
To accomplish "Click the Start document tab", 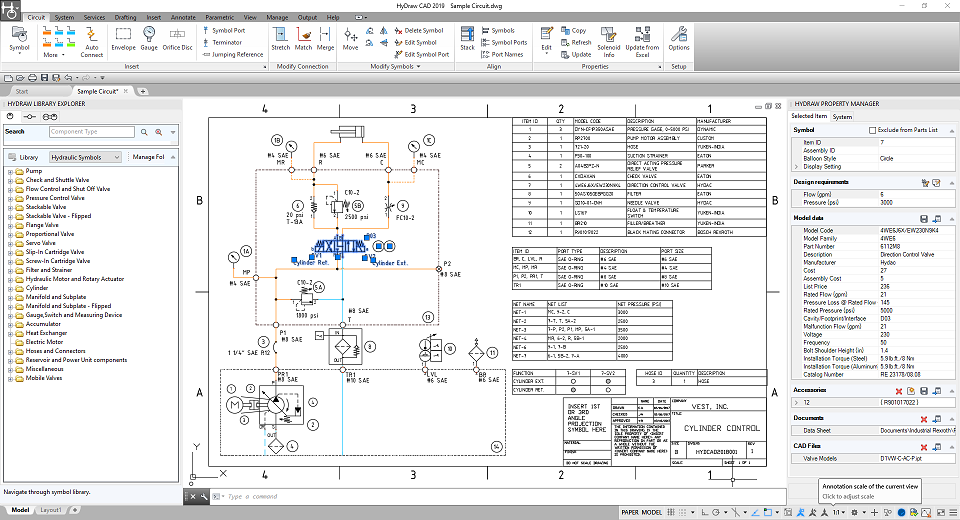I will tap(22, 91).
